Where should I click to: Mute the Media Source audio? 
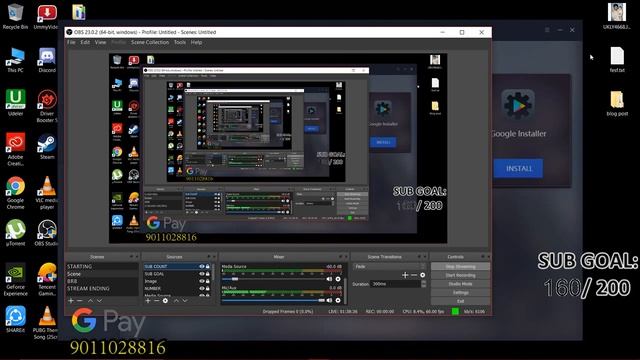point(329,279)
